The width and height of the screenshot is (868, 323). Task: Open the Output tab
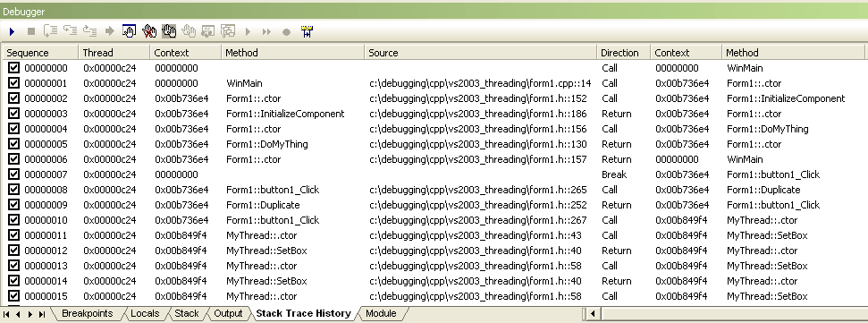[x=228, y=313]
